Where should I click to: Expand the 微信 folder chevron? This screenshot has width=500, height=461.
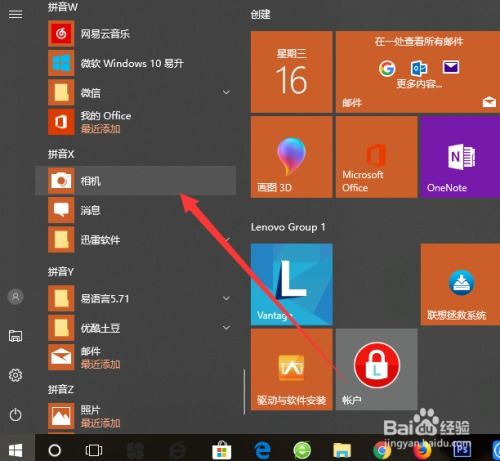click(226, 92)
